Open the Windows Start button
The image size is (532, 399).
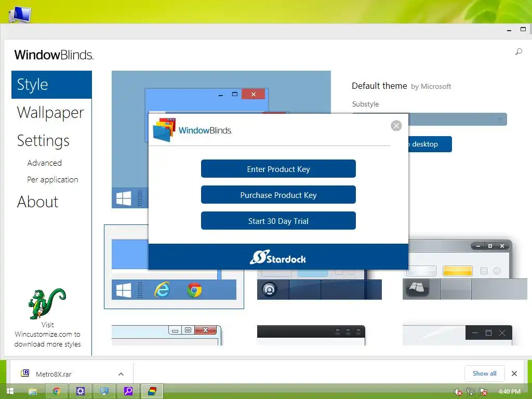(10, 391)
